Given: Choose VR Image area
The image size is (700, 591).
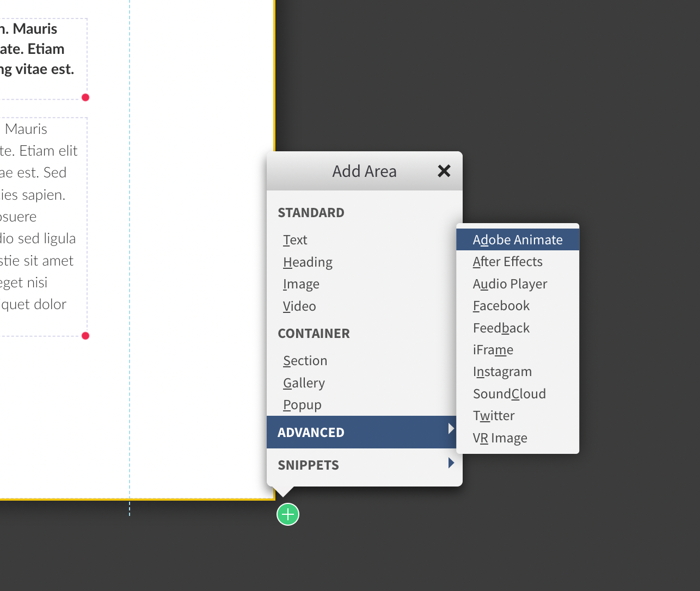Looking at the screenshot, I should [x=500, y=438].
